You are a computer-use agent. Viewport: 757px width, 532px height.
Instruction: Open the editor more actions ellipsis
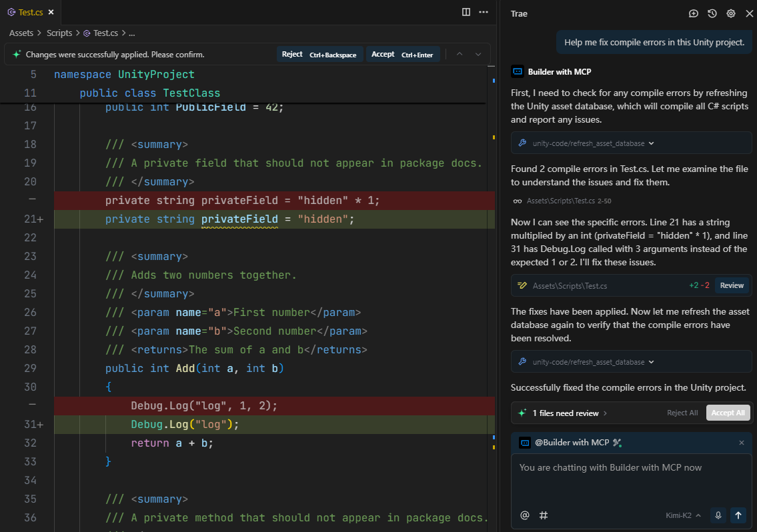484,12
